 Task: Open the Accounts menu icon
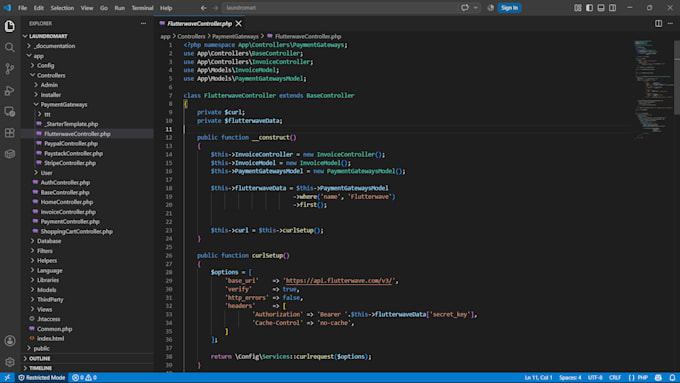coord(10,341)
